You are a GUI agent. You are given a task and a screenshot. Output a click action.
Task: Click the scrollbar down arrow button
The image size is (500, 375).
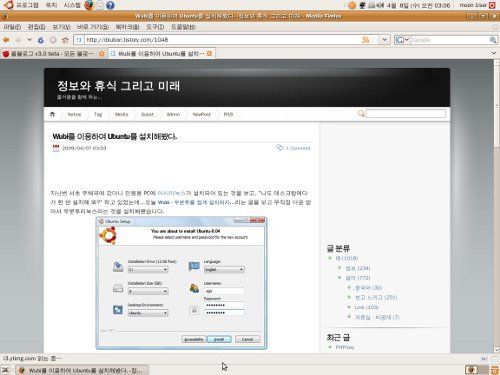pyautogui.click(x=497, y=350)
